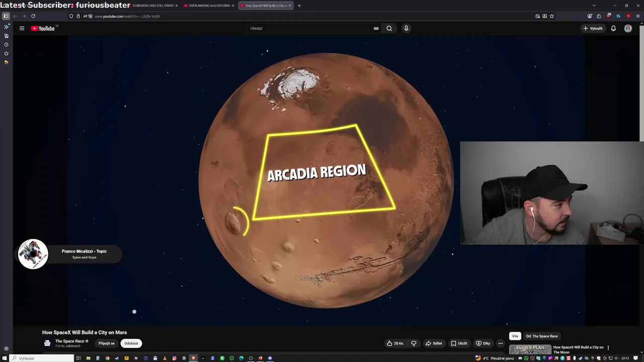This screenshot has width=644, height=362.
Task: Open browser extensions puzzle icon
Action: (x=599, y=16)
